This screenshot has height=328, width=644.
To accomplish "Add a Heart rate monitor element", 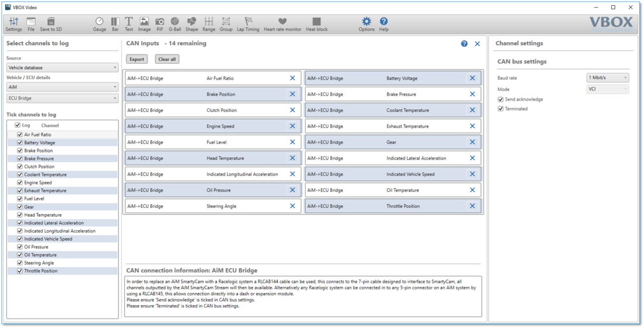I will click(283, 24).
